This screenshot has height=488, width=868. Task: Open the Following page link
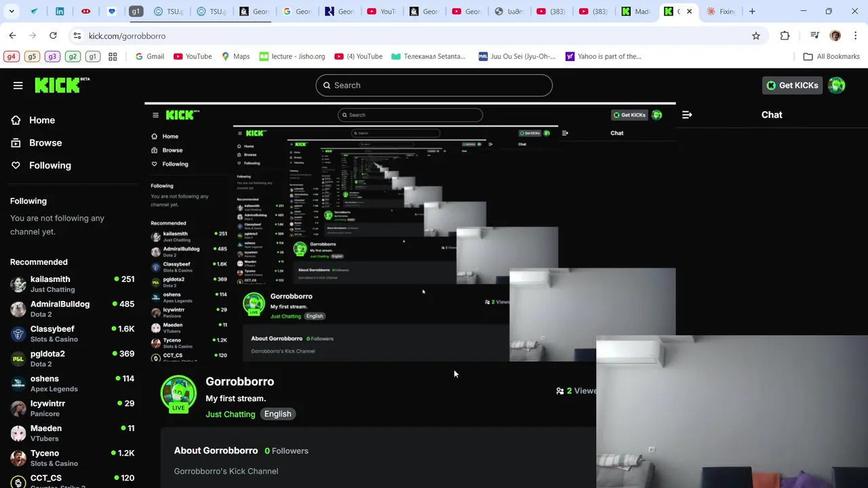click(x=50, y=165)
